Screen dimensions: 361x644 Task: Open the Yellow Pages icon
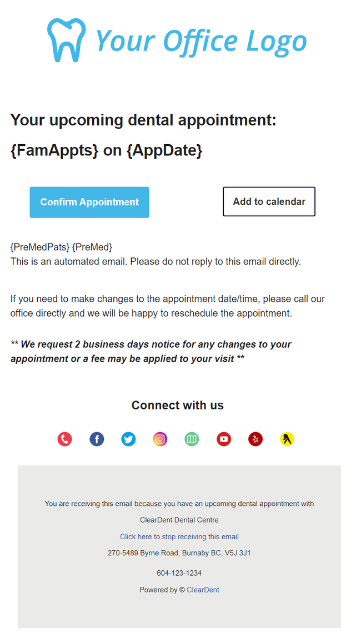287,439
